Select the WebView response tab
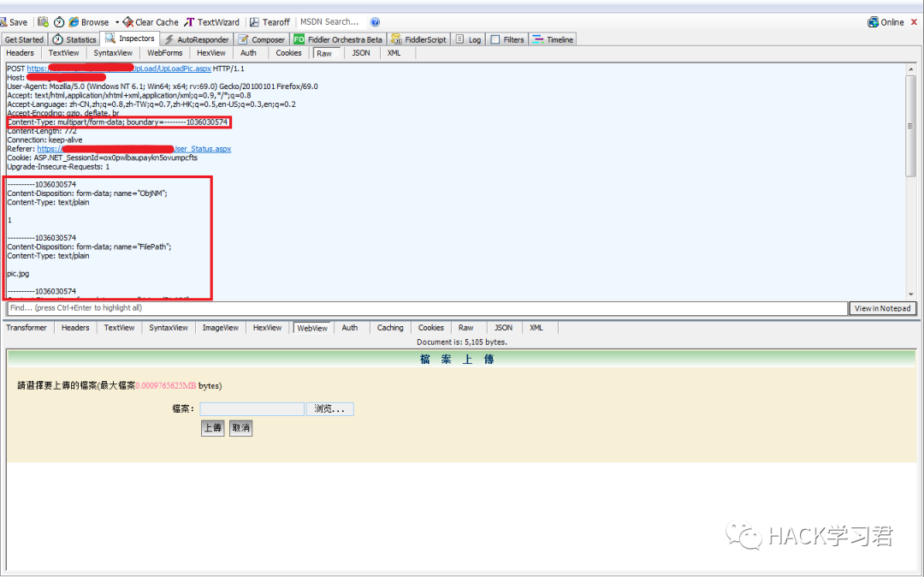The width and height of the screenshot is (924, 577). (312, 328)
